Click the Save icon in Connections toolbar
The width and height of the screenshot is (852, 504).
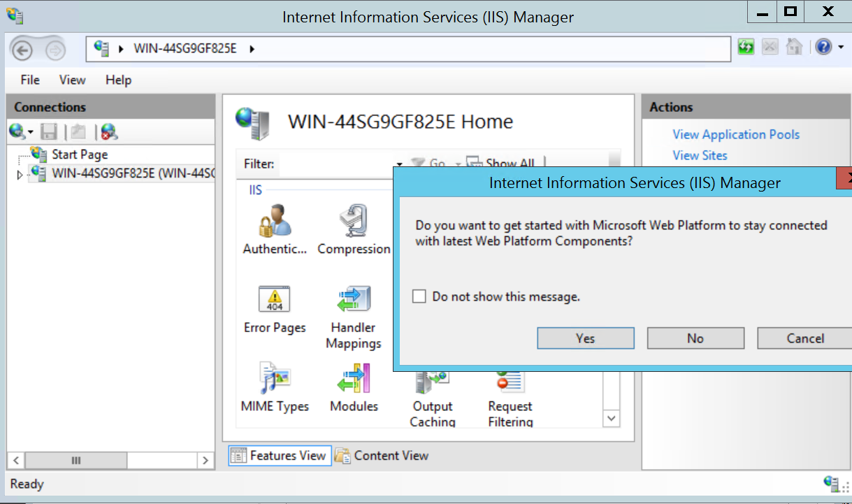(x=48, y=131)
